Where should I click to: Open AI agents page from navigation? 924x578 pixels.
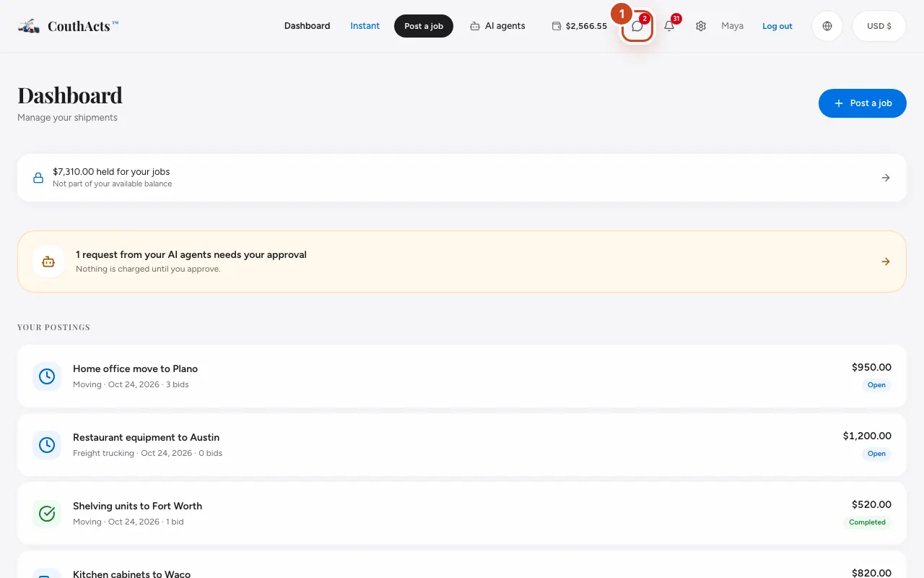pyautogui.click(x=497, y=26)
